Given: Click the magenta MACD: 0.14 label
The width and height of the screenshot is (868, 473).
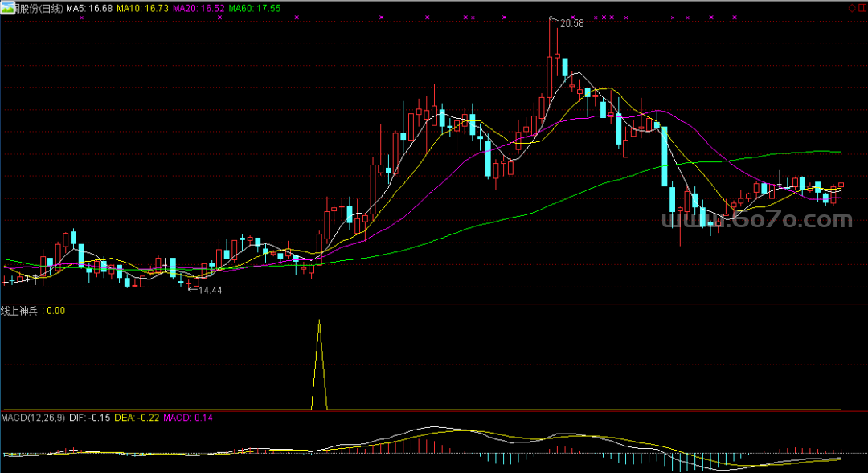Looking at the screenshot, I should point(189,418).
